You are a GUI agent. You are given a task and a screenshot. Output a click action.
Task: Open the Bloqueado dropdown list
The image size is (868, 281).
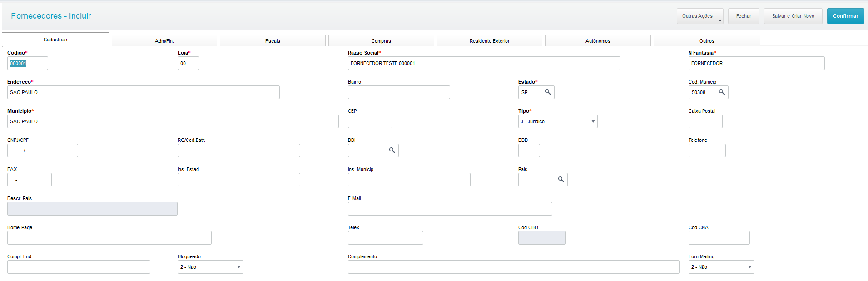click(x=238, y=267)
